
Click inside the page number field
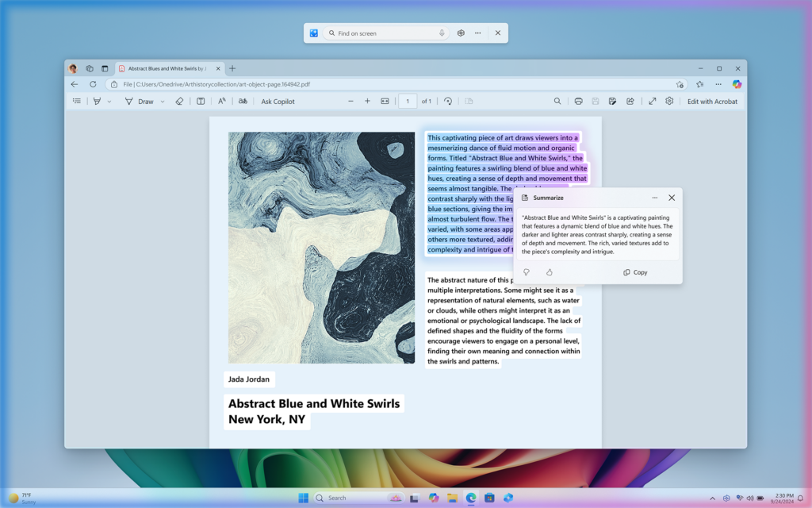[x=407, y=101]
